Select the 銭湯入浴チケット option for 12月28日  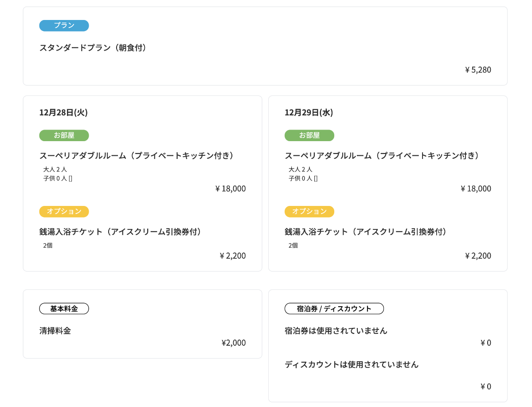(121, 232)
